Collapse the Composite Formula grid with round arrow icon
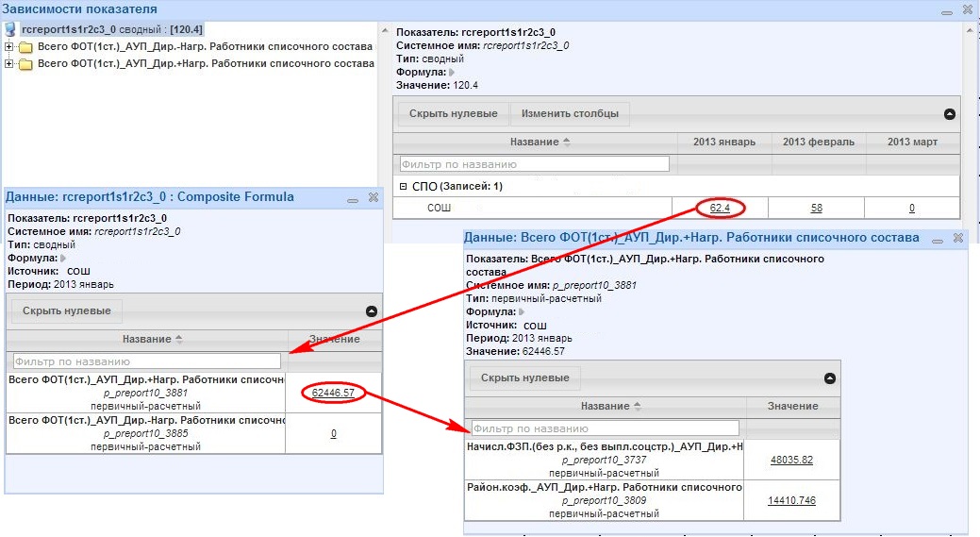The height and width of the screenshot is (537, 980). [x=372, y=310]
